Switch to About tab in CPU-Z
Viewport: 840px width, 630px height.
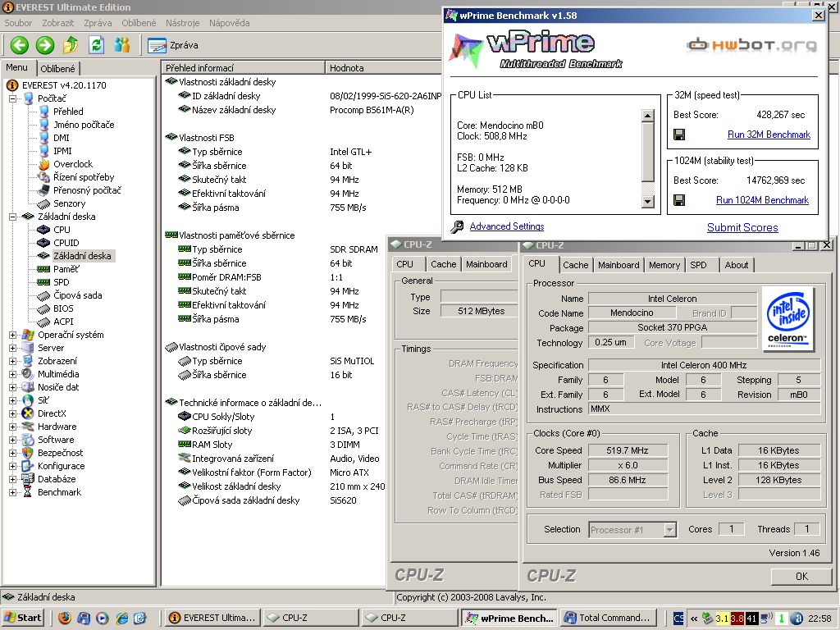tap(736, 265)
